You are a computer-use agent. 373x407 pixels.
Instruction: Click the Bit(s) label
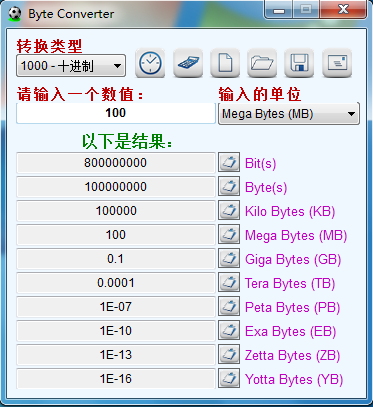260,163
